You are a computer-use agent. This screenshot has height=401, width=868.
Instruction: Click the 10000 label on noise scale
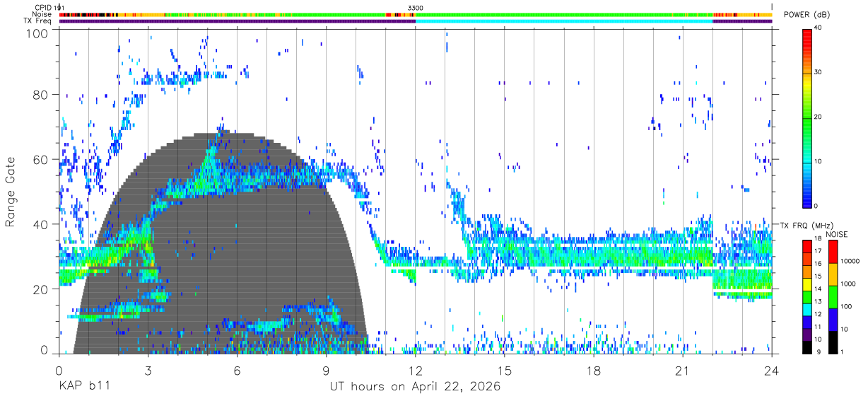pos(851,261)
